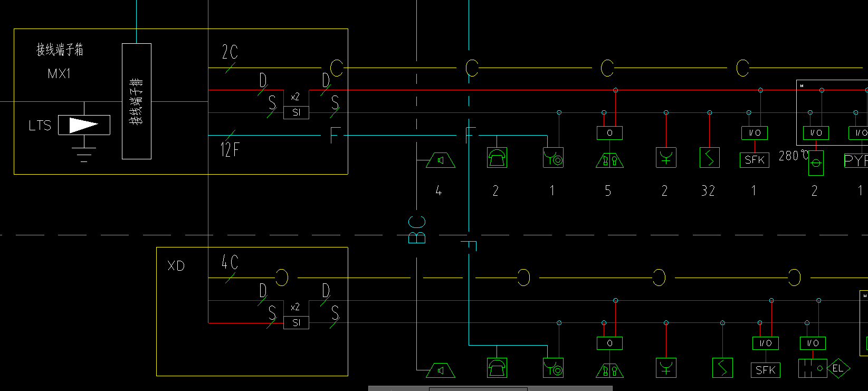This screenshot has width=868, height=391.
Task: Click the quantity 5 text
Action: 608,190
